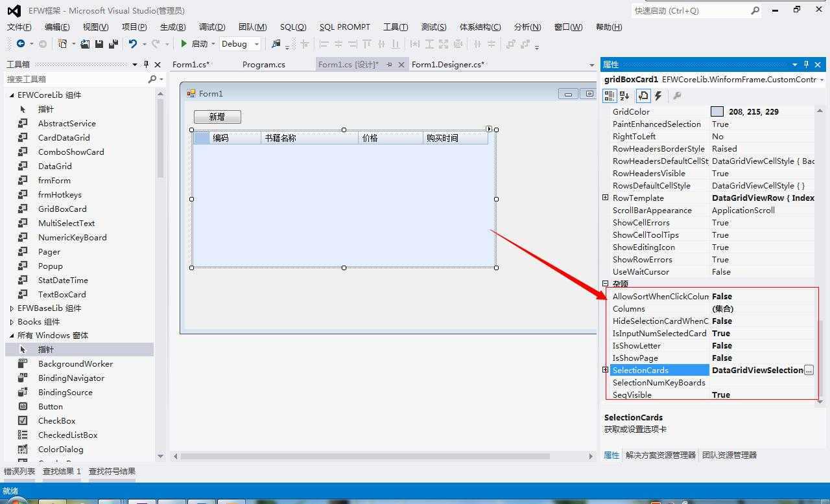Click the grid smart tag arrow glyph

(x=489, y=129)
